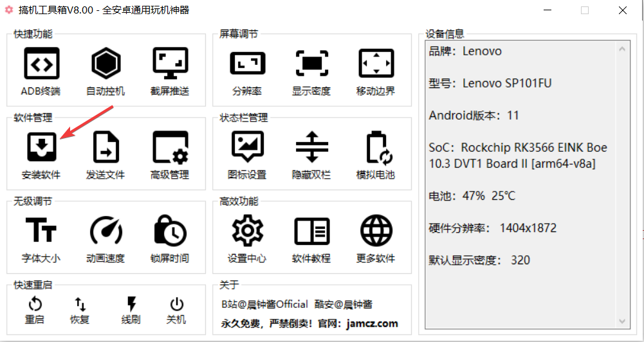Open 图标设置 icon settings
This screenshot has width=644, height=342.
(247, 155)
